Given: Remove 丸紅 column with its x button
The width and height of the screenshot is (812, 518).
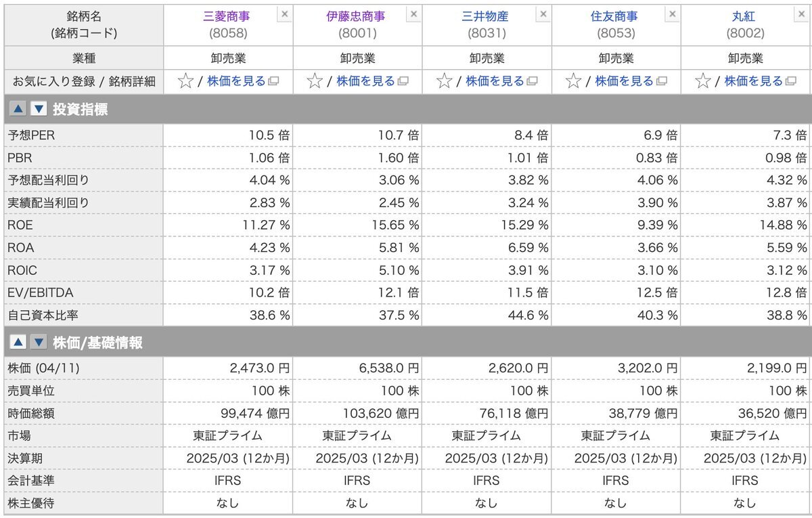Looking at the screenshot, I should tap(802, 14).
